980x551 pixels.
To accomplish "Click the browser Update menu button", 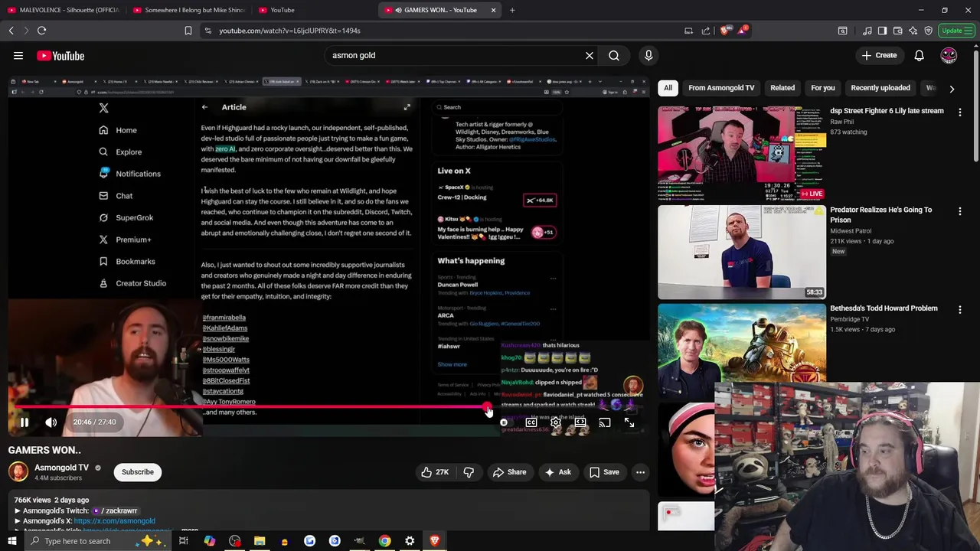I will click(x=957, y=31).
